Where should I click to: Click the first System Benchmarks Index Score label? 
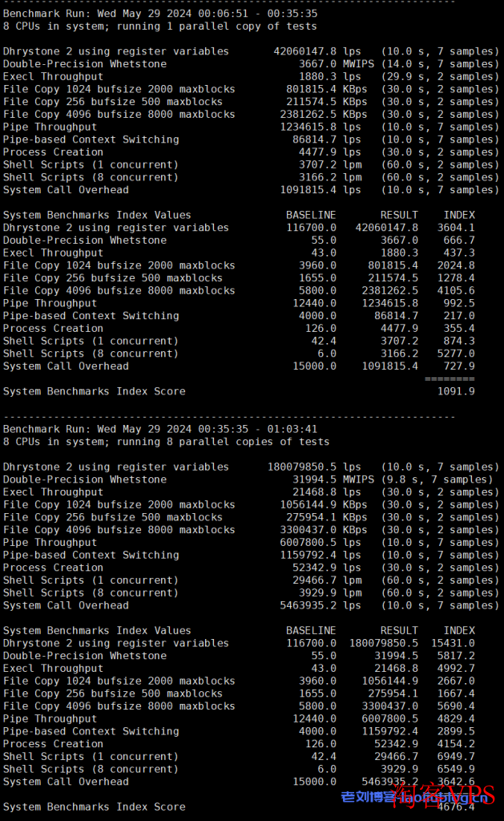95,391
